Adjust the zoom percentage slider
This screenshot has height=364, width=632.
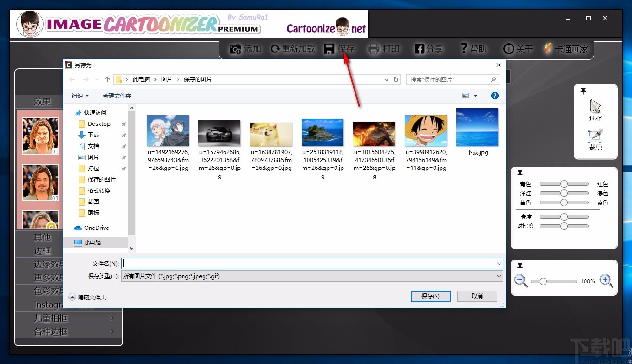click(x=553, y=281)
